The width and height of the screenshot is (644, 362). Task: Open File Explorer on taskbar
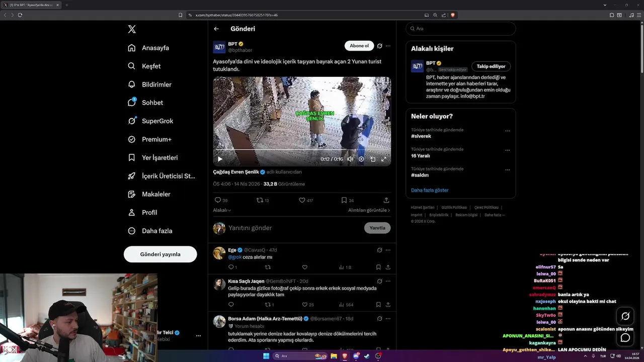334,356
